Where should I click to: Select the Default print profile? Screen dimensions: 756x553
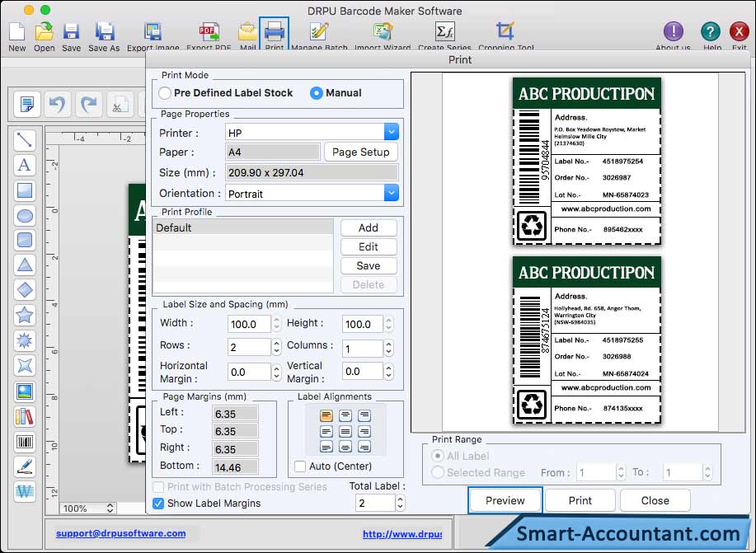243,227
